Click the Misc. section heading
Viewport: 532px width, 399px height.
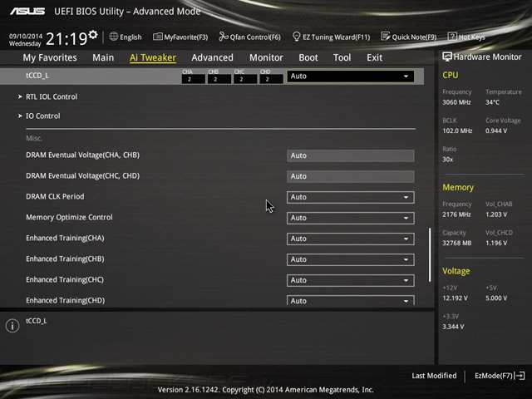[x=34, y=139]
